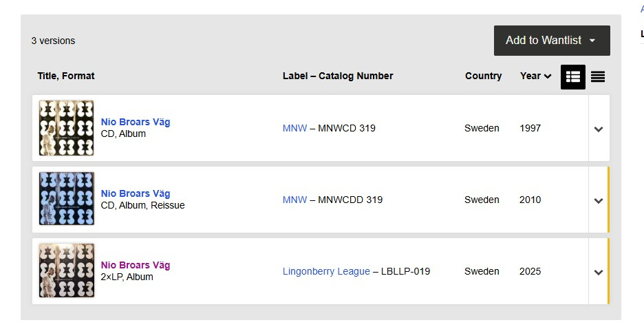This screenshot has height=329, width=644.
Task: Open MNW label link for MNWCD 319
Action: pos(294,128)
